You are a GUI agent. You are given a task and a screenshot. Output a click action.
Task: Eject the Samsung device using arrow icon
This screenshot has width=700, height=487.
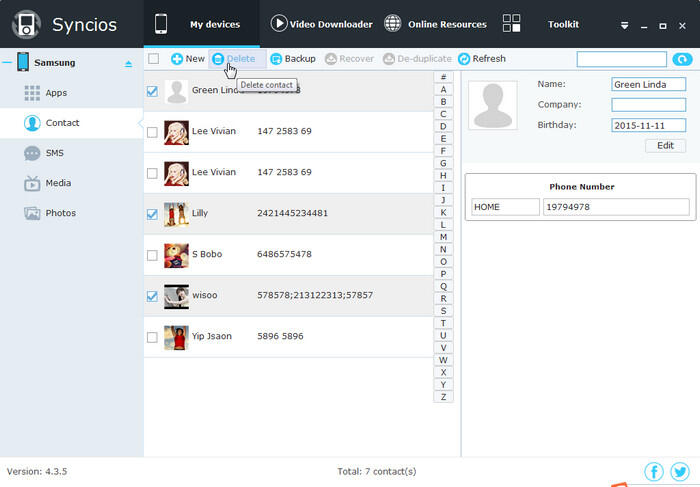127,64
